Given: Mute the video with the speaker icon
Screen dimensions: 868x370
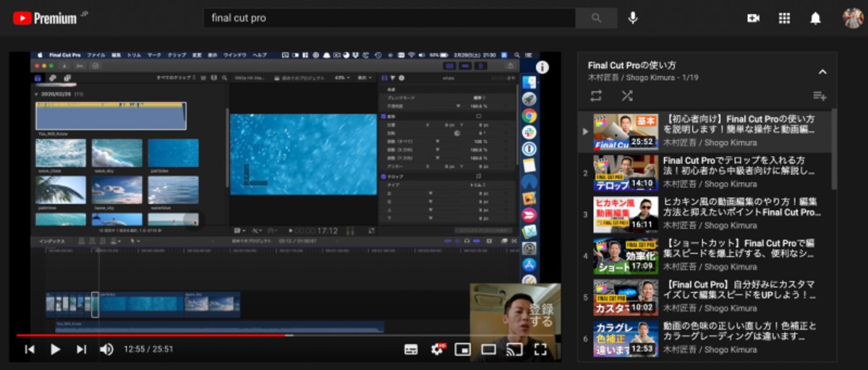Looking at the screenshot, I should (x=106, y=350).
